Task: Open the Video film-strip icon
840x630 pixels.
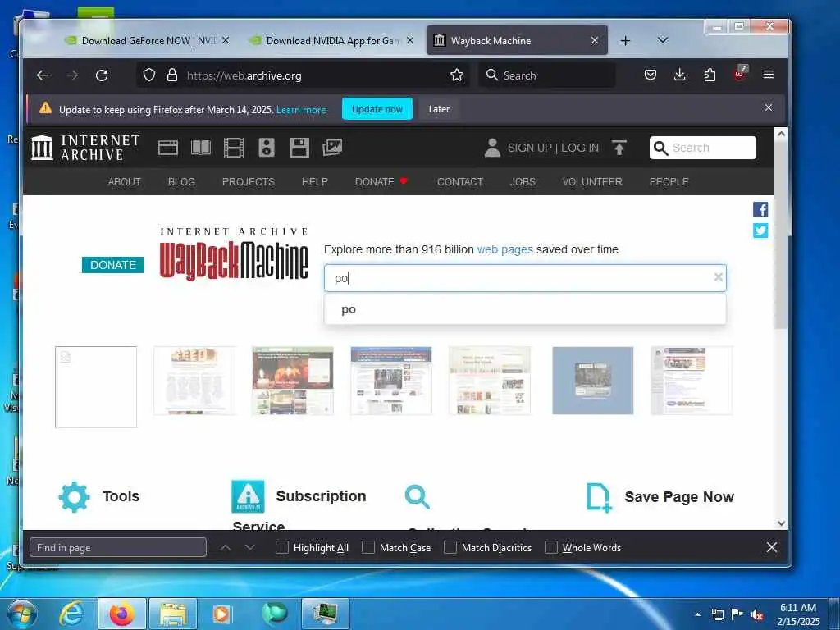Action: point(234,148)
